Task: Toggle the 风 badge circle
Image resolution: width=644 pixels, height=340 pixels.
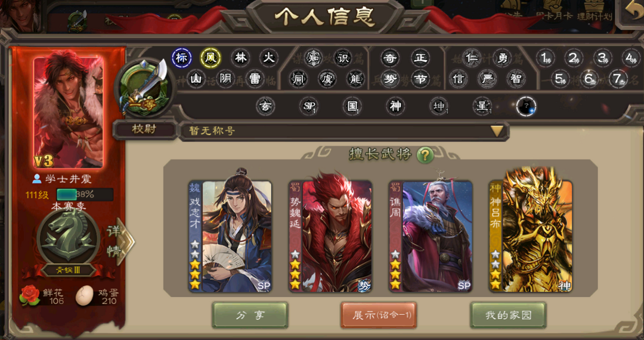Action: 210,58
